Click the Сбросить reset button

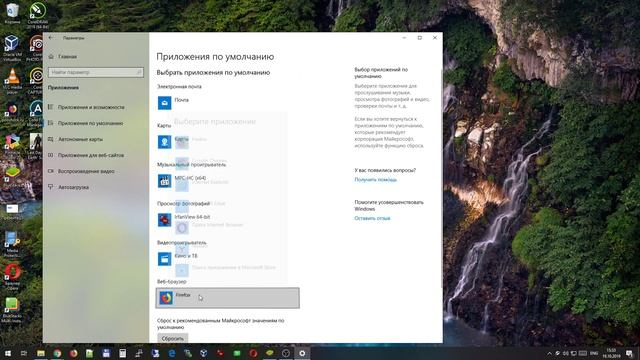click(x=173, y=338)
